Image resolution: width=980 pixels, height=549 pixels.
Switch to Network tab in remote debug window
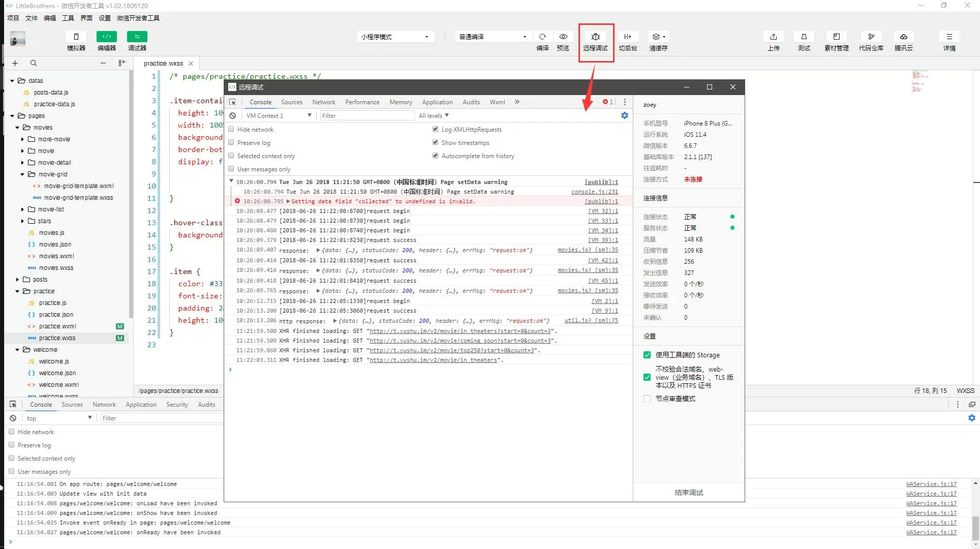323,102
